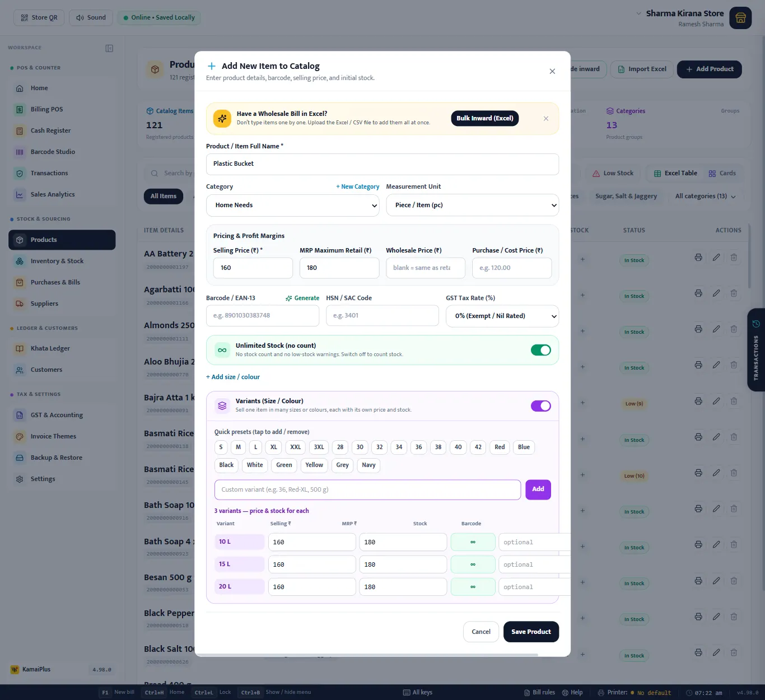Open Khata Ledger

click(62, 348)
